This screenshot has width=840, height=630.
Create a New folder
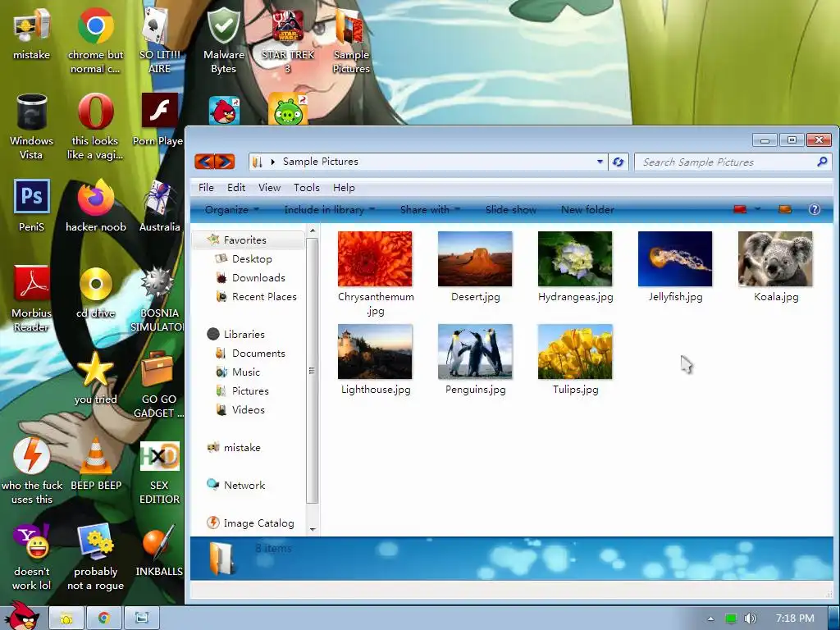click(x=587, y=209)
